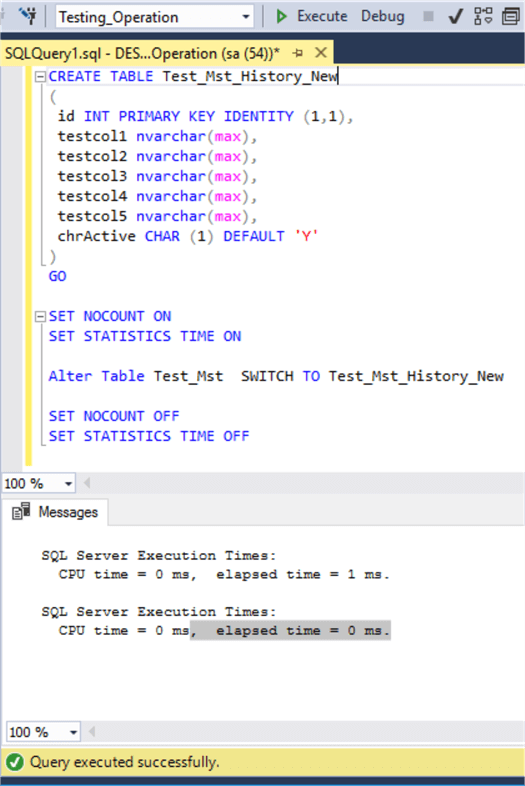Select the Messages tab
Viewport: 525px width, 786px height.
55,512
